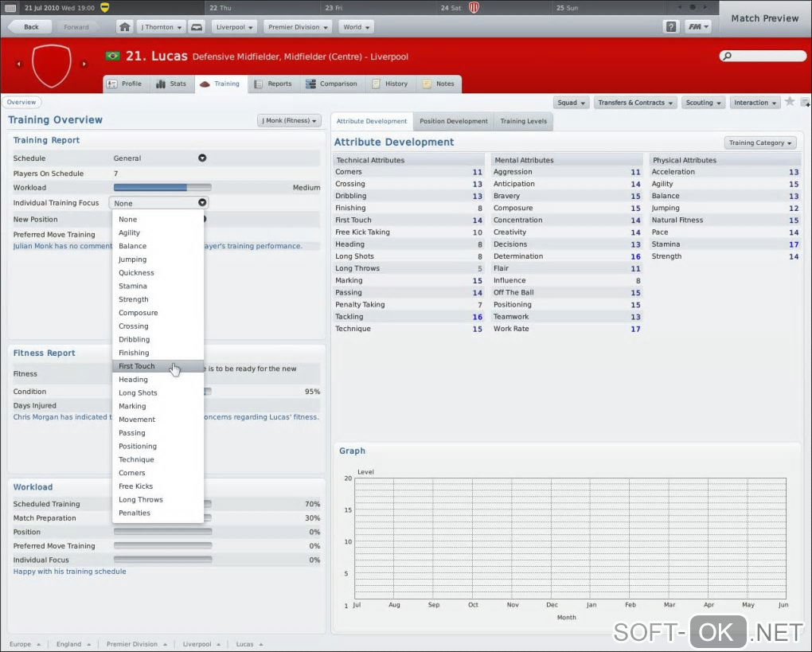Image resolution: width=812 pixels, height=652 pixels.
Task: Open the Liverpool club dropdown
Action: 235,27
